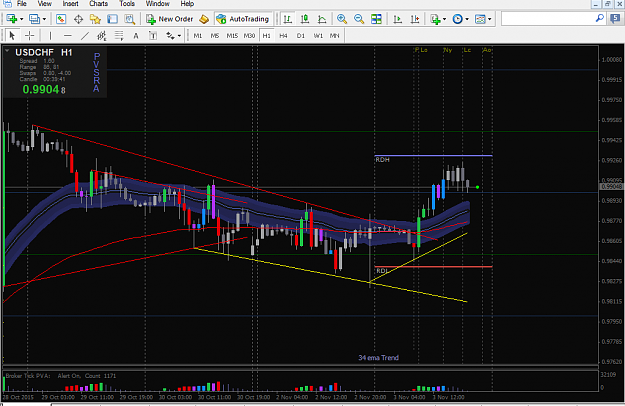Click the 34 ema Trend label
This screenshot has width=625, height=406.
[x=378, y=358]
